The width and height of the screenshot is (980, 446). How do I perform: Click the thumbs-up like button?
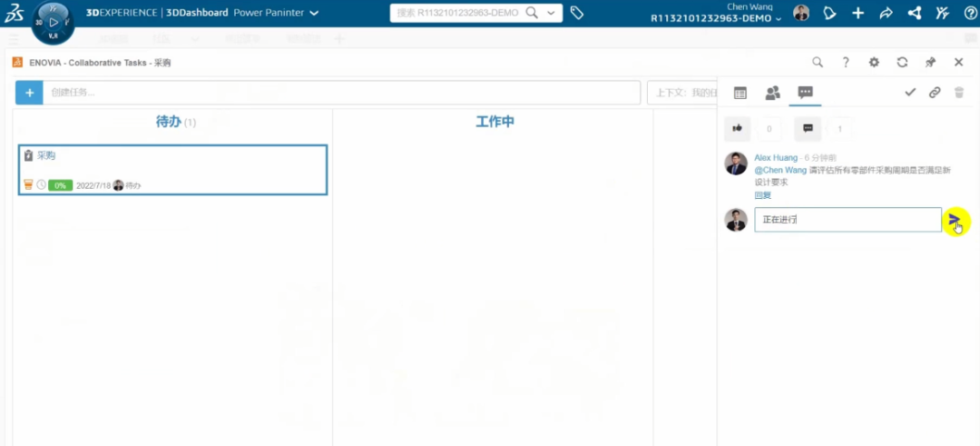(738, 128)
